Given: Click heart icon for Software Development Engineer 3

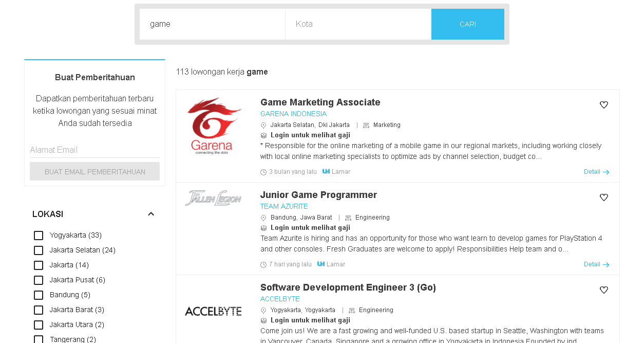Looking at the screenshot, I should tap(604, 290).
